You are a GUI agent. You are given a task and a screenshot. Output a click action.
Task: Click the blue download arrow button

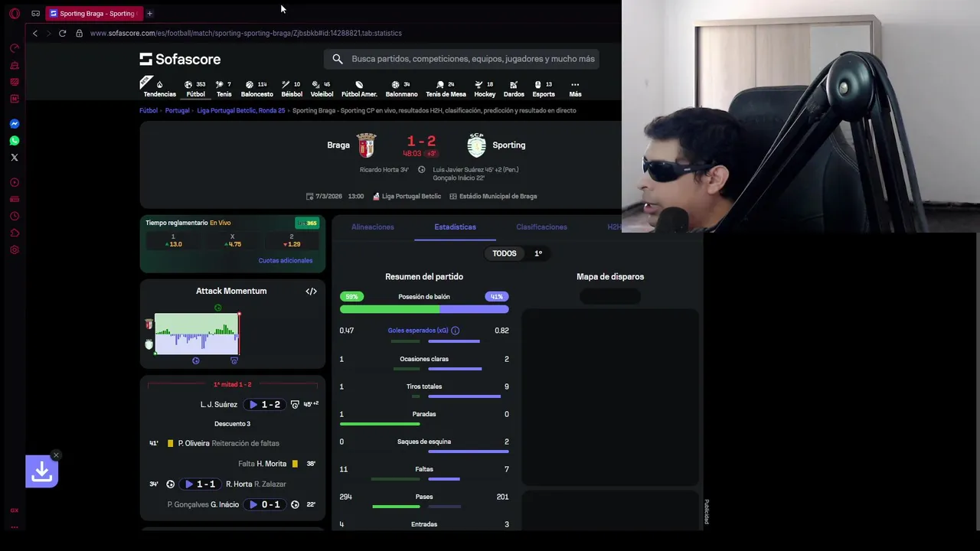click(x=41, y=472)
